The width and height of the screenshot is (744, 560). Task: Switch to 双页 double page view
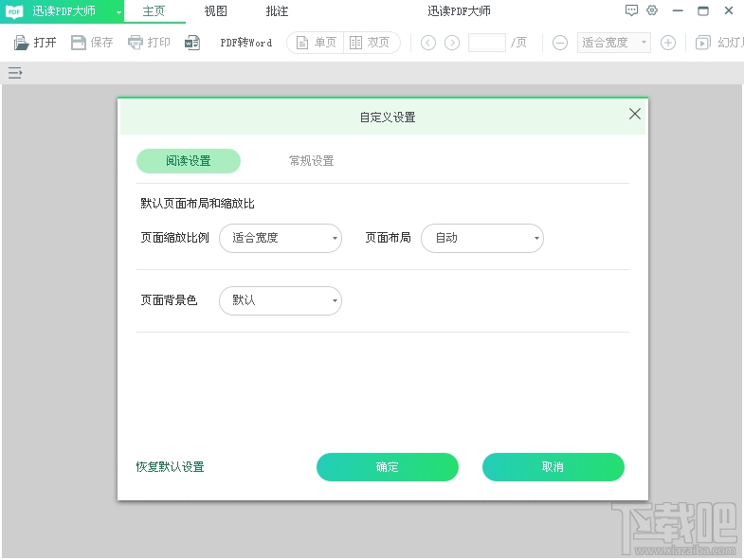tap(371, 43)
